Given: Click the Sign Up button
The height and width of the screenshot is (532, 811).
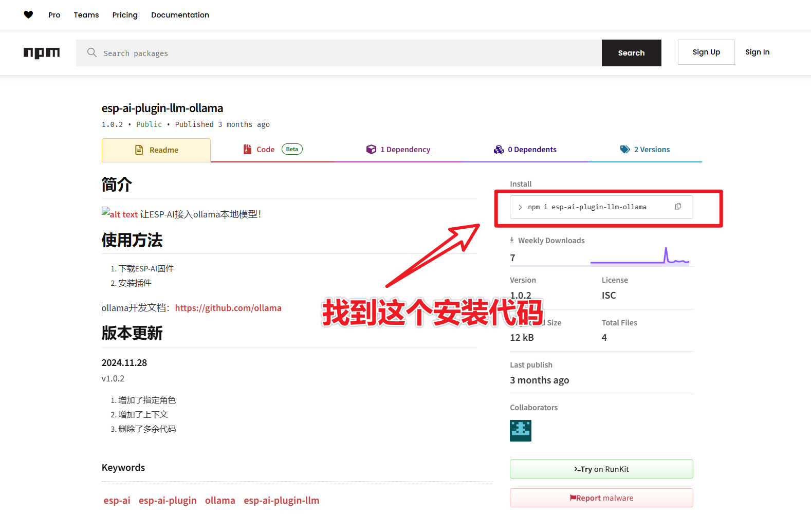Looking at the screenshot, I should 706,52.
